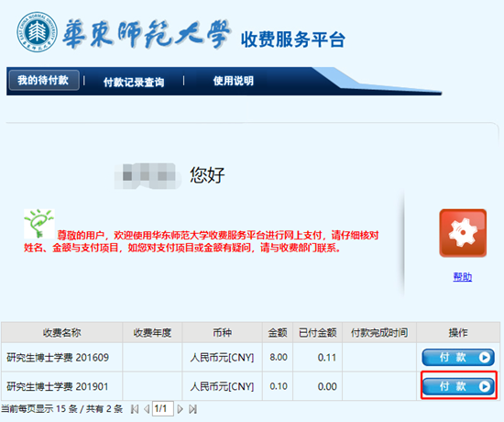Screen dimensions: 504x422
Task: Open the 付款记录查询 tab
Action: (x=134, y=82)
